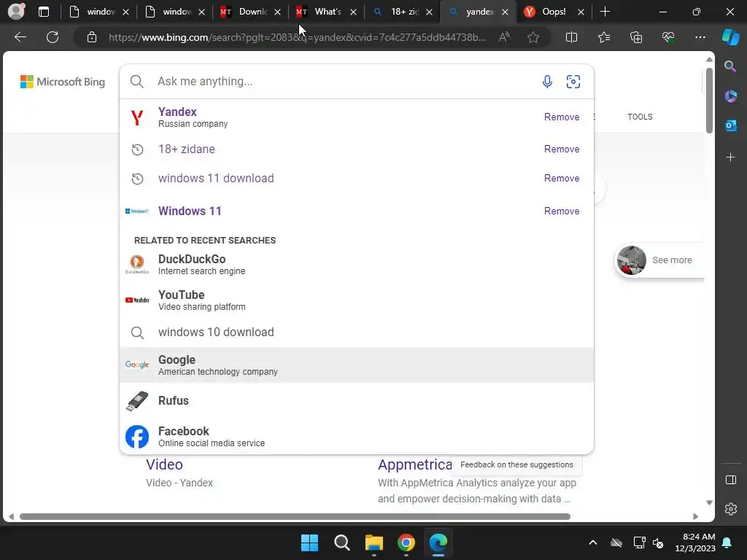The image size is (747, 560).
Task: Click the scroll-down arrow of page scrollbar
Action: point(709,502)
